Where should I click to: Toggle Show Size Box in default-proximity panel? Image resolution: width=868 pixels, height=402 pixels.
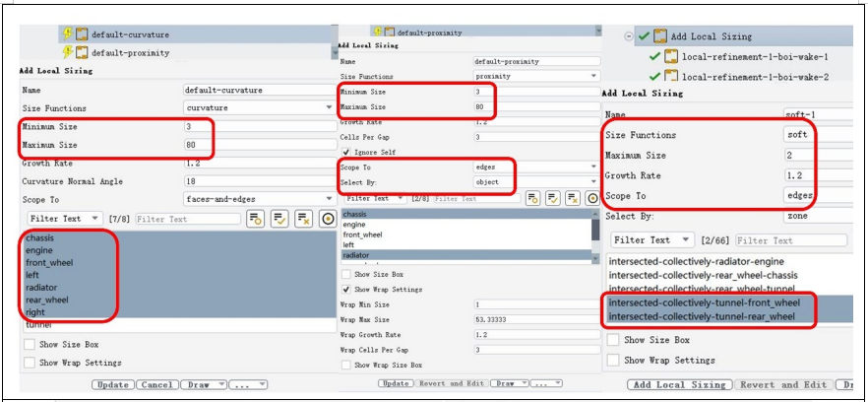coord(346,274)
